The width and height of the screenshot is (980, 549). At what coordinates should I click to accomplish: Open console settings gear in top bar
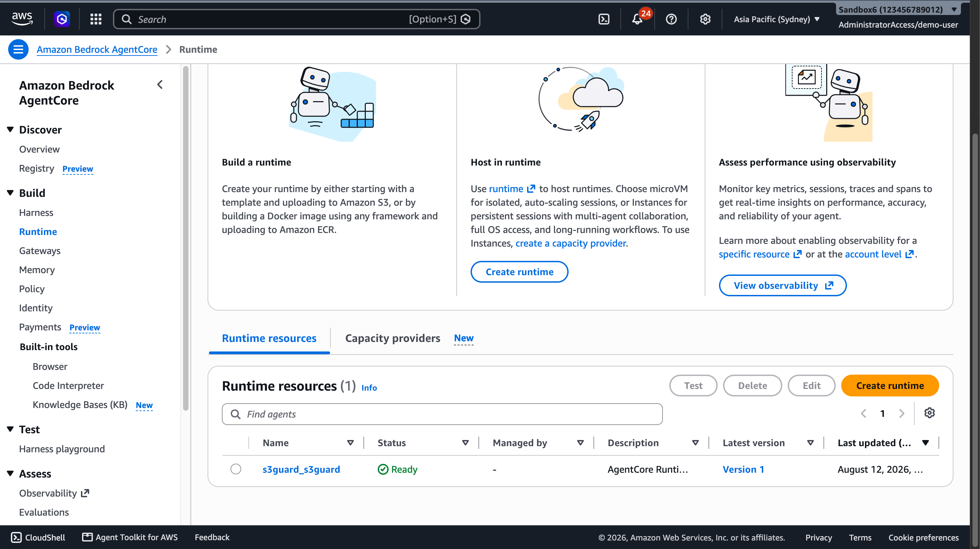(705, 19)
